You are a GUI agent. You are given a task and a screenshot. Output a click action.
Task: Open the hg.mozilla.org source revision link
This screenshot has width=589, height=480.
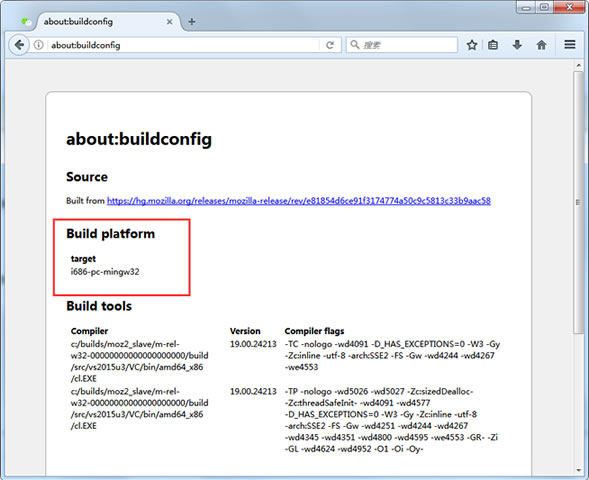(299, 201)
